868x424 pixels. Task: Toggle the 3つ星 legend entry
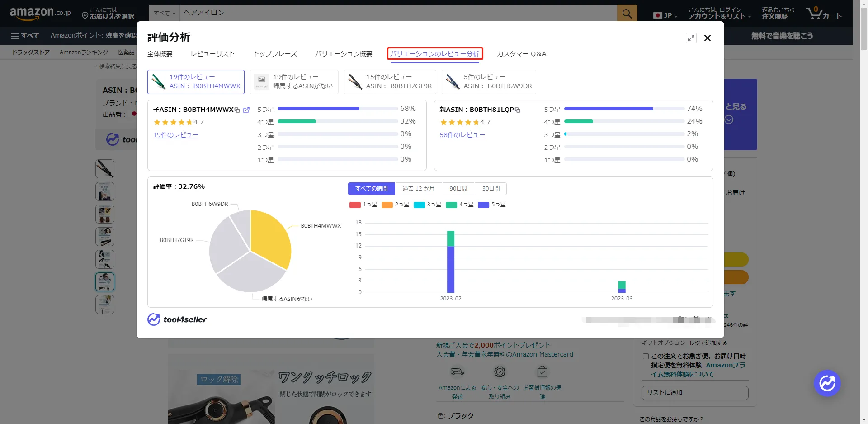[427, 205]
